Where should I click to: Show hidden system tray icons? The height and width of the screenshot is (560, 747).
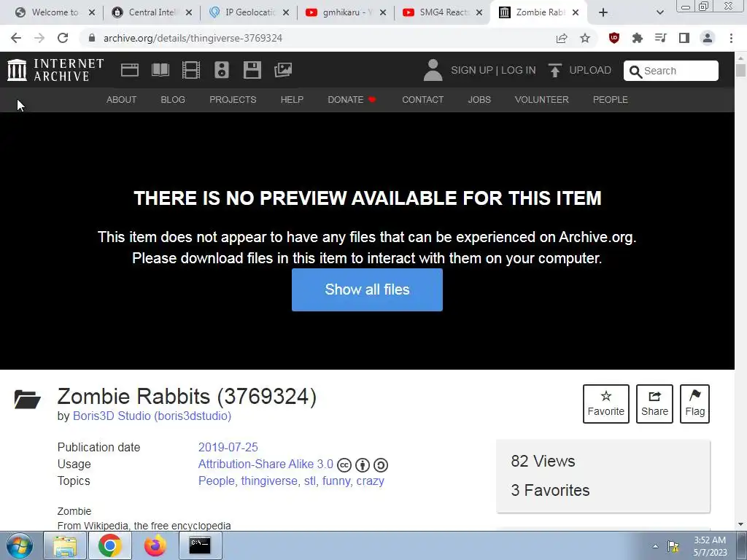coord(656,547)
